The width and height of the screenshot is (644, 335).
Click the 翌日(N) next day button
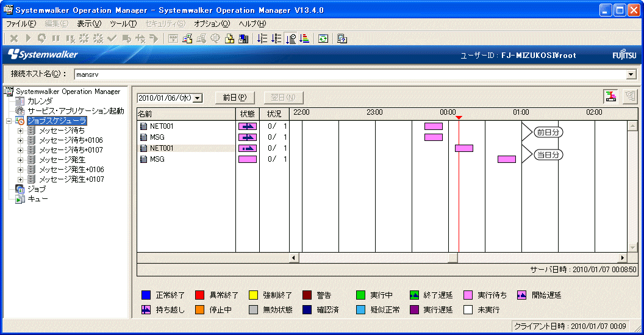284,98
